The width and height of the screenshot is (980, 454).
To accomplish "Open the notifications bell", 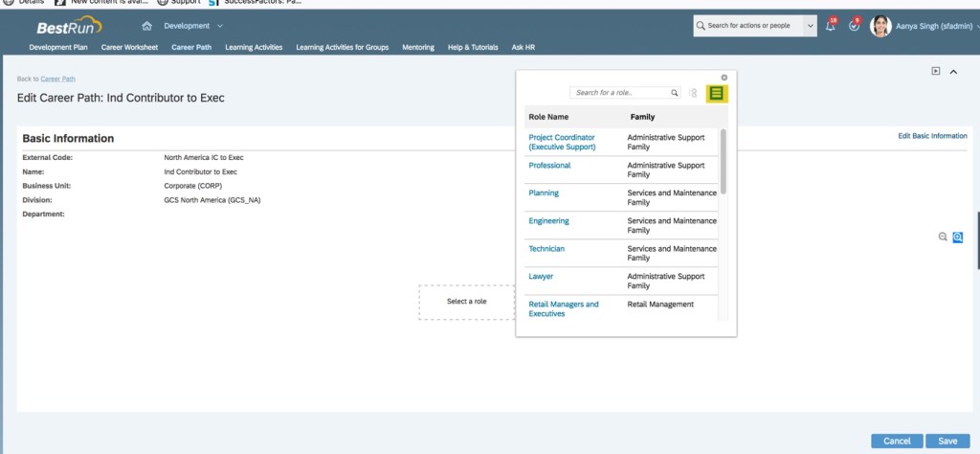I will pyautogui.click(x=830, y=26).
